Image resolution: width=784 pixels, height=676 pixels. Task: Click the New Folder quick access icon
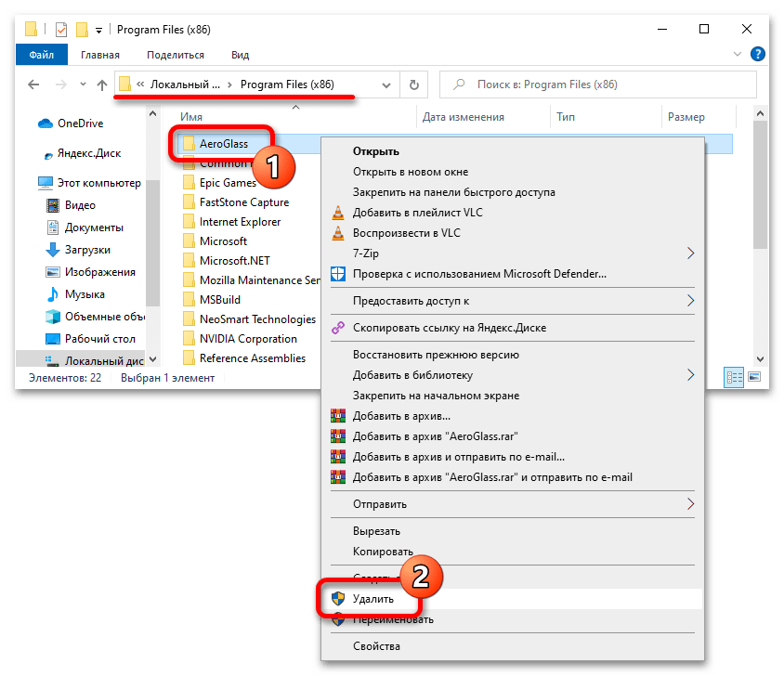(x=82, y=30)
